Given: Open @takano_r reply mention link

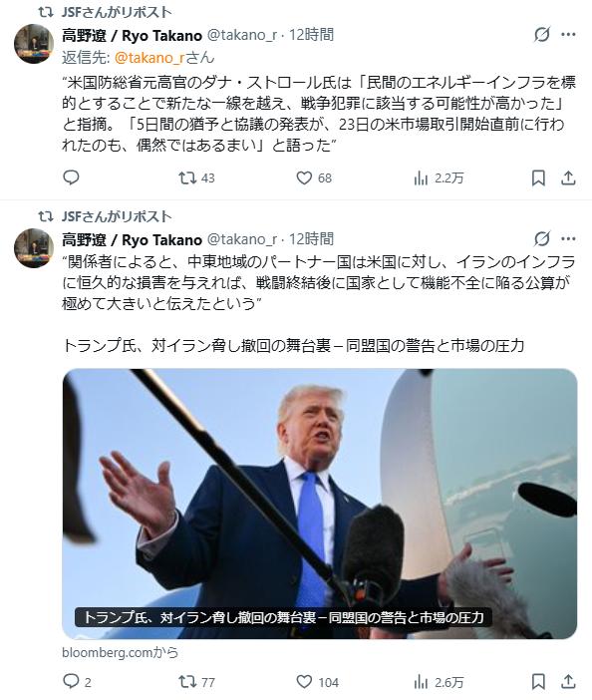Looking at the screenshot, I should [149, 57].
